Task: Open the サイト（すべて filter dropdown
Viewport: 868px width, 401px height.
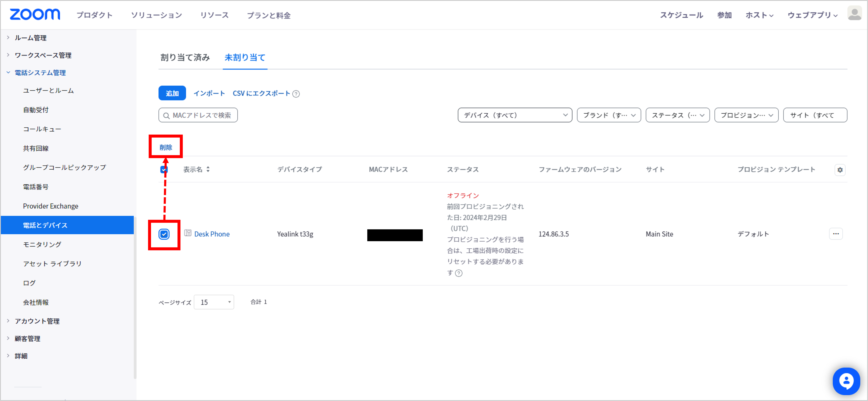Action: [815, 115]
